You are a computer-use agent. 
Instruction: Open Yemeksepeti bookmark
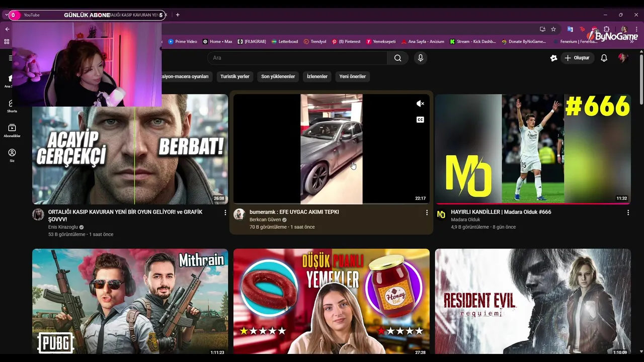tap(381, 42)
